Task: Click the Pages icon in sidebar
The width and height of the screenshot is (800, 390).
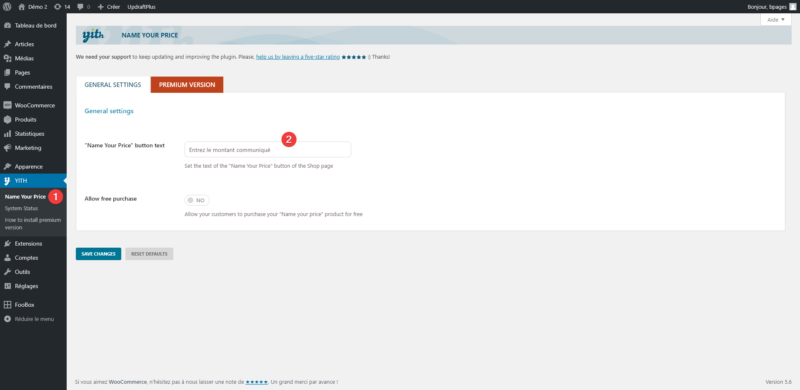Action: (7, 72)
